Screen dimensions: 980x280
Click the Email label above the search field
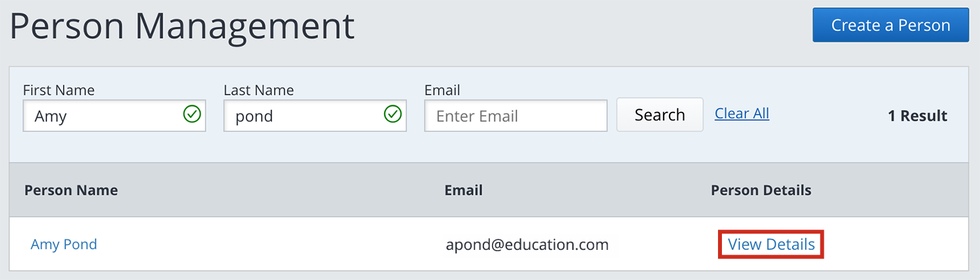[x=442, y=90]
